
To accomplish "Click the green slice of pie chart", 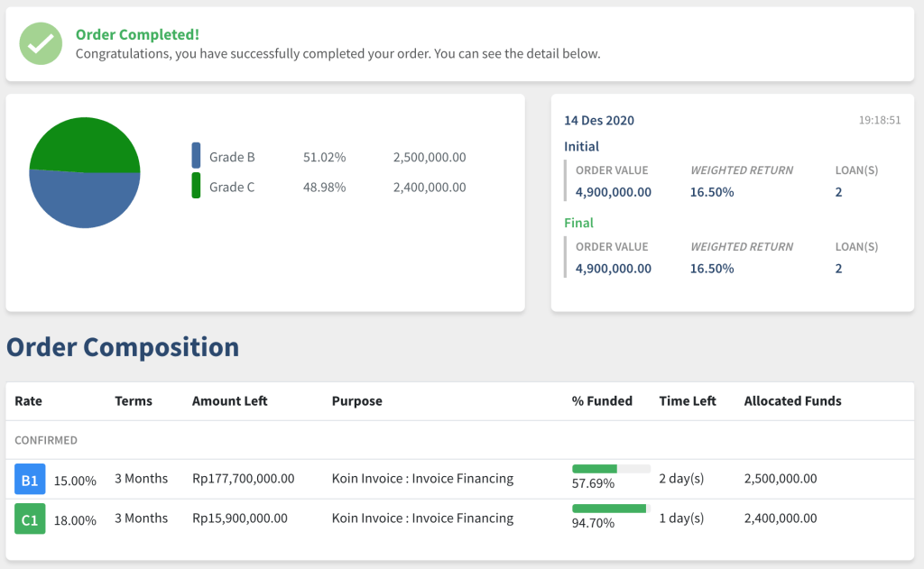I will 85,144.
